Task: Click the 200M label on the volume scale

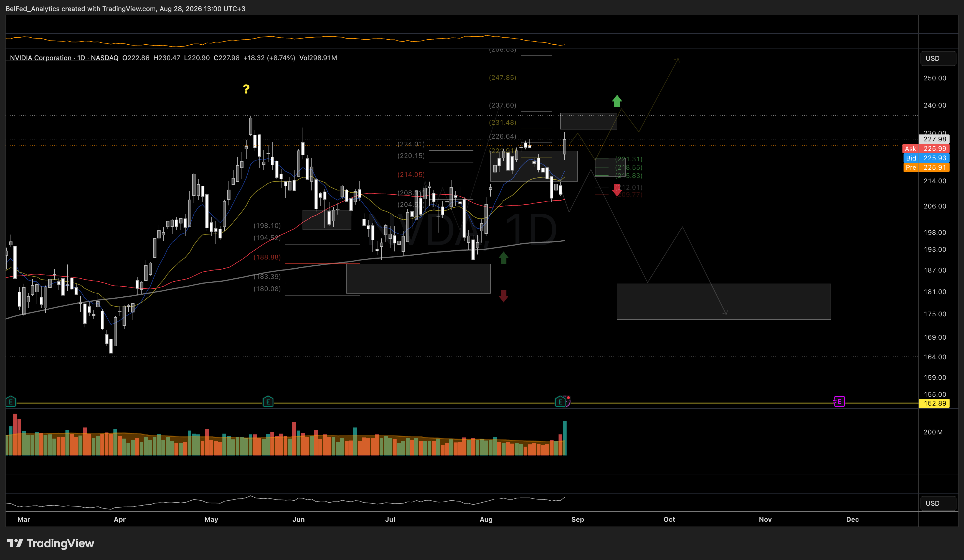Action: coord(933,432)
